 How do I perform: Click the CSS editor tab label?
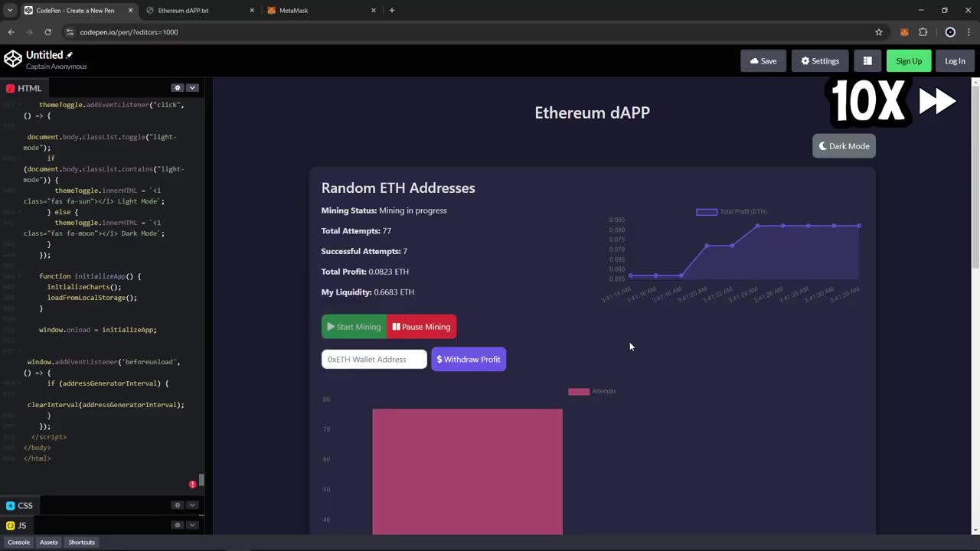coord(20,505)
